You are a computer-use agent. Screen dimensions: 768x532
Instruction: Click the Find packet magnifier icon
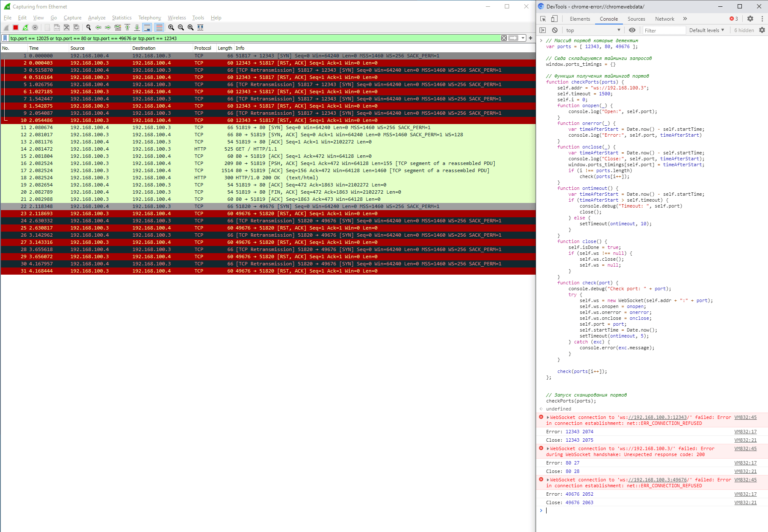(89, 27)
